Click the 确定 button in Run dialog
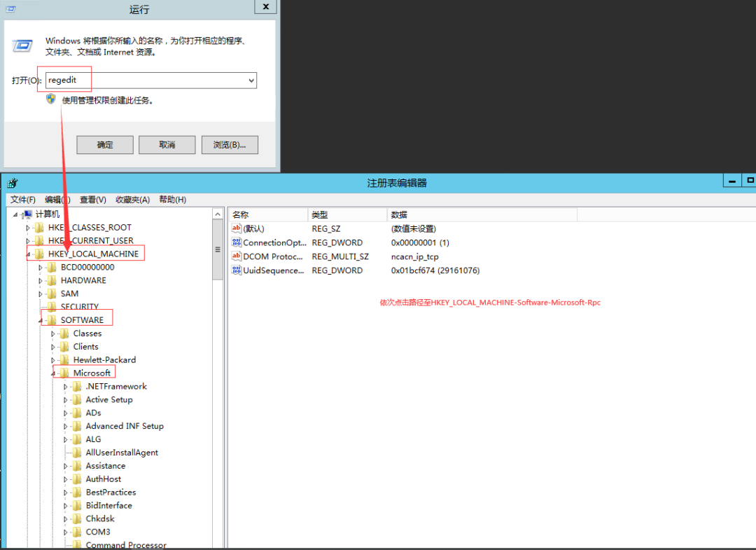The image size is (756, 550). (104, 145)
